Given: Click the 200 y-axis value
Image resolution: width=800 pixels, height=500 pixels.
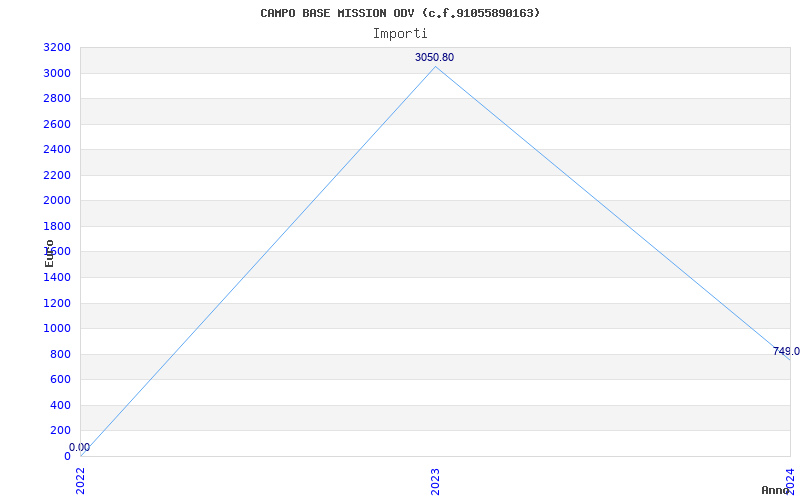Looking at the screenshot, I should [x=60, y=431].
